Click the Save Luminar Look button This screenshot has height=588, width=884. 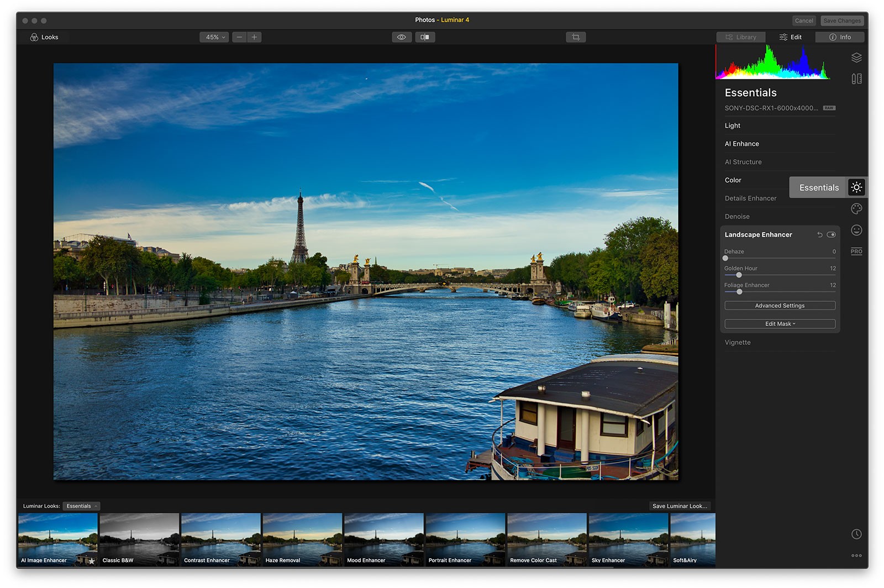point(680,506)
